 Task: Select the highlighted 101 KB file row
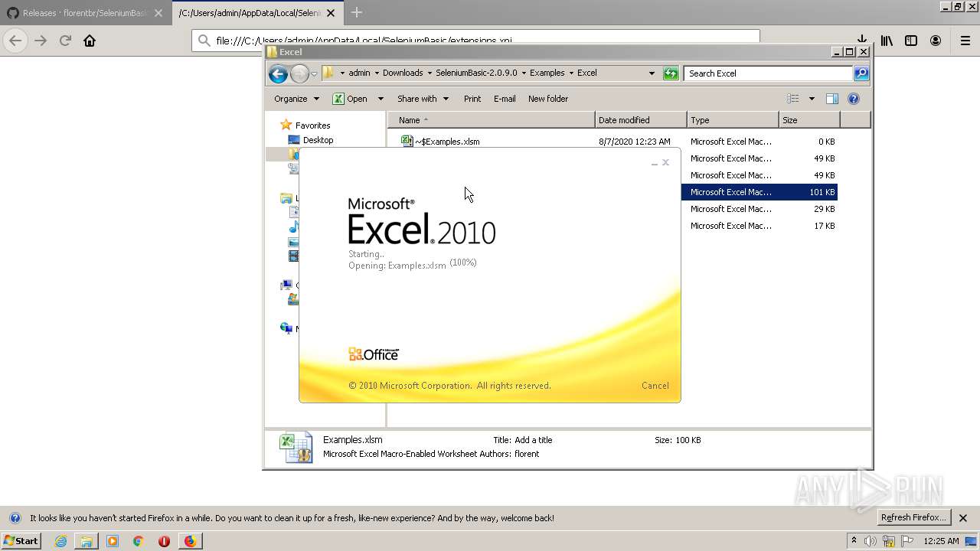click(759, 192)
